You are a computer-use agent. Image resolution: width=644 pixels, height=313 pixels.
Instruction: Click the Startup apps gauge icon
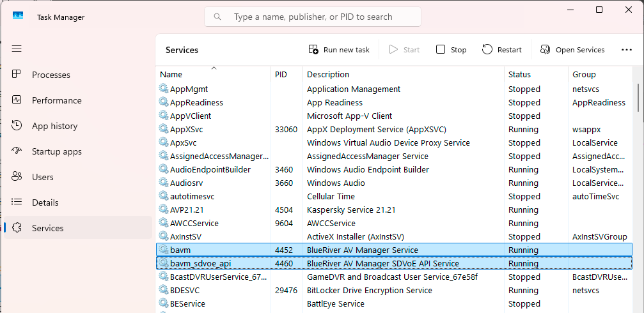(17, 151)
